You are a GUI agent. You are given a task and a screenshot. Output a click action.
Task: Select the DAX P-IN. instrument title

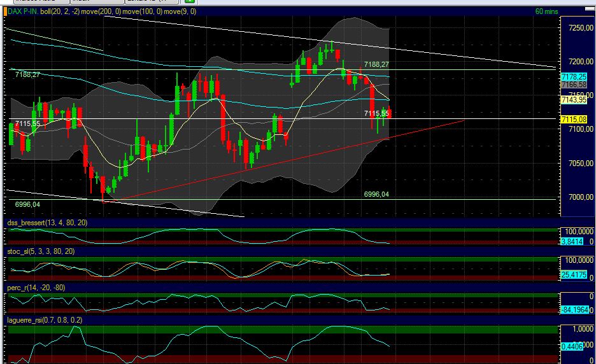[23, 11]
